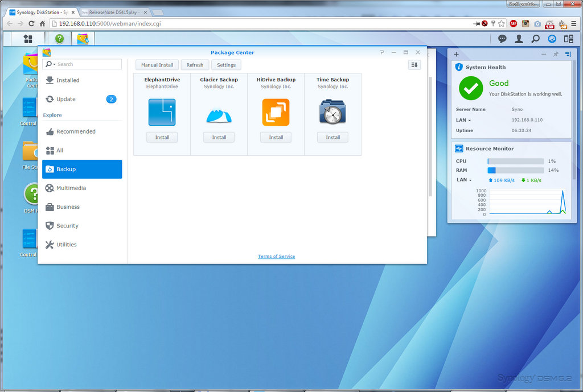Image resolution: width=583 pixels, height=392 pixels.
Task: Expand the LAN dropdown in System Health
Action: tap(463, 120)
